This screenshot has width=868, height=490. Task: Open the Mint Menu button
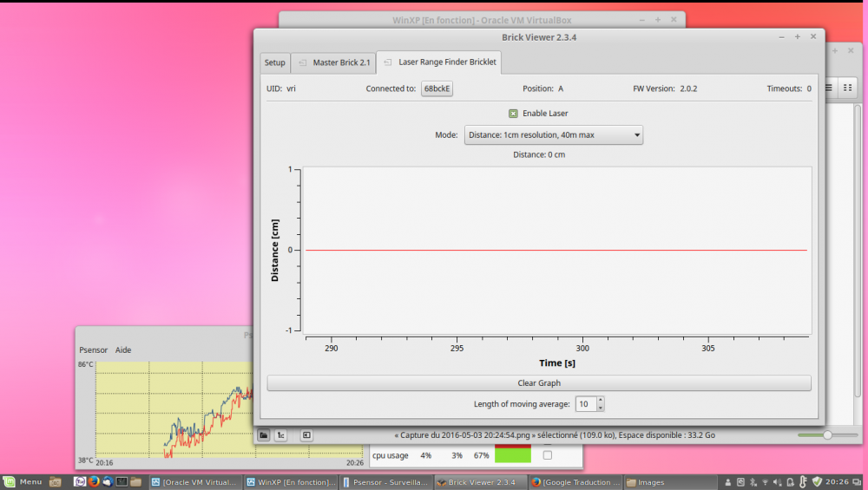point(23,481)
